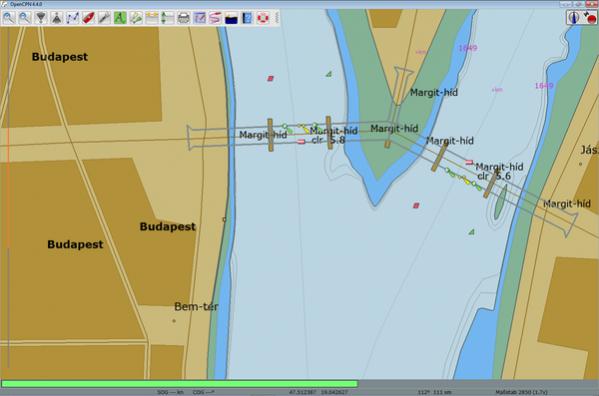Screen dimensions: 599x396
Task: Toggle auto follow with red boat icon
Action: 88,18
